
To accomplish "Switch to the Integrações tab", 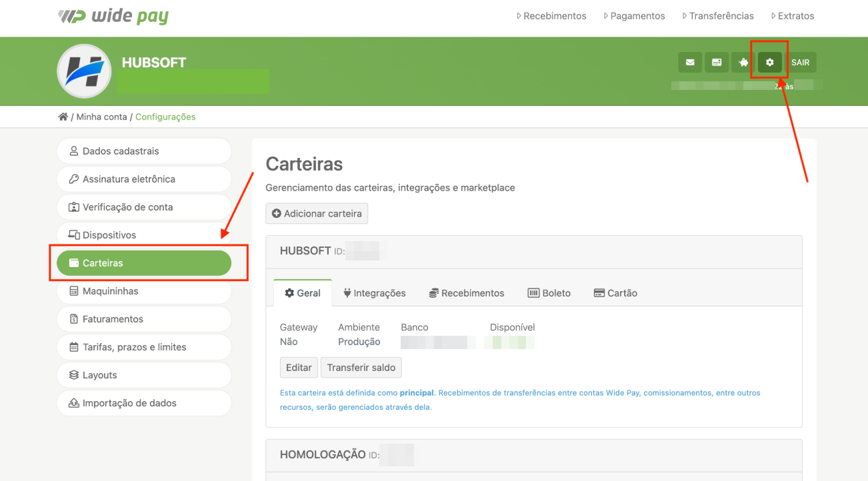I will click(374, 293).
